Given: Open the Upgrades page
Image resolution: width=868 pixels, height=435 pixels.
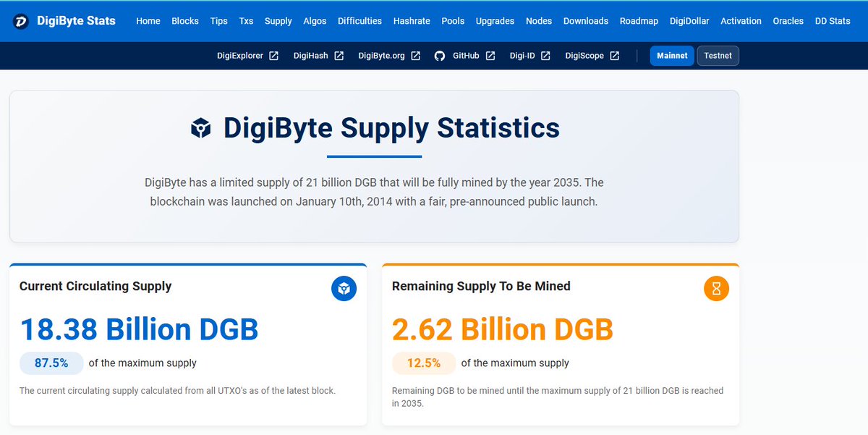Looking at the screenshot, I should pyautogui.click(x=495, y=21).
